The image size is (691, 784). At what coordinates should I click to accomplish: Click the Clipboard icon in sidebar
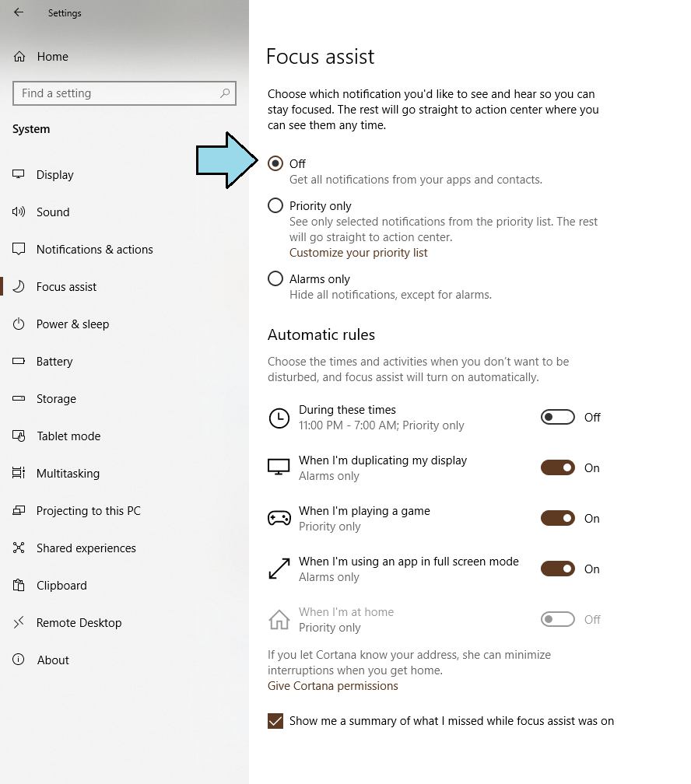[19, 585]
